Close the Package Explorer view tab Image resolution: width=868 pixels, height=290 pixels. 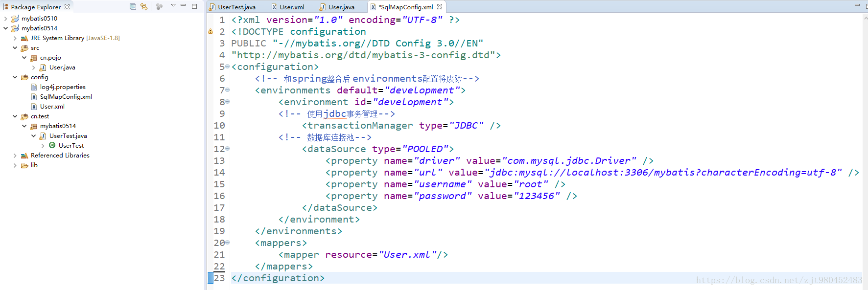pos(67,7)
